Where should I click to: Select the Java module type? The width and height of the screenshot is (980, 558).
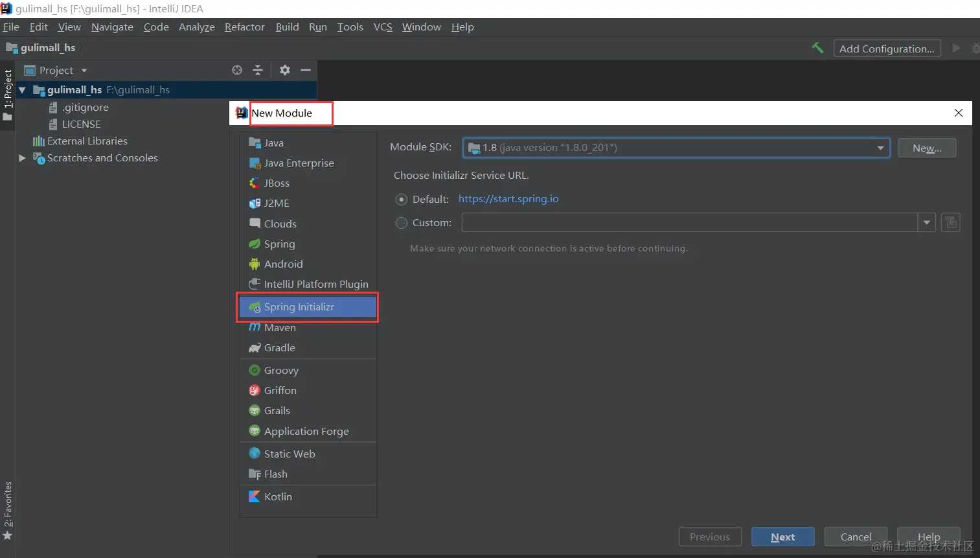(x=308, y=143)
